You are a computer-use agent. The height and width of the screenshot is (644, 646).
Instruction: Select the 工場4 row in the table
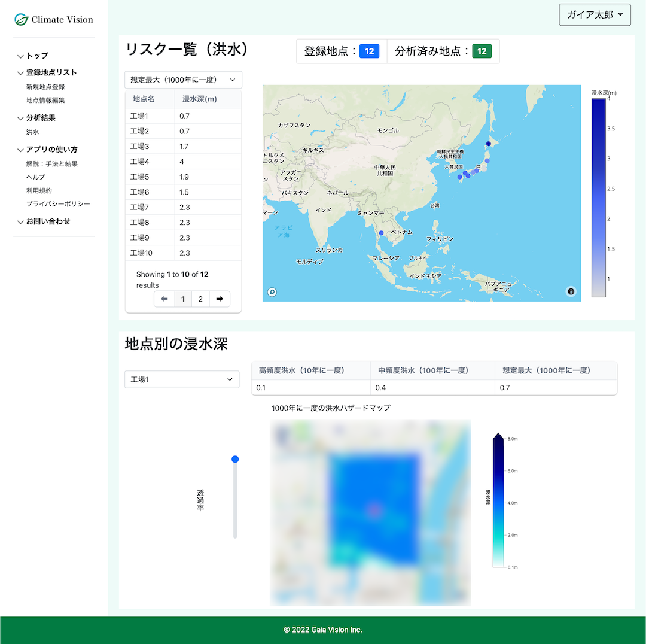tap(183, 162)
